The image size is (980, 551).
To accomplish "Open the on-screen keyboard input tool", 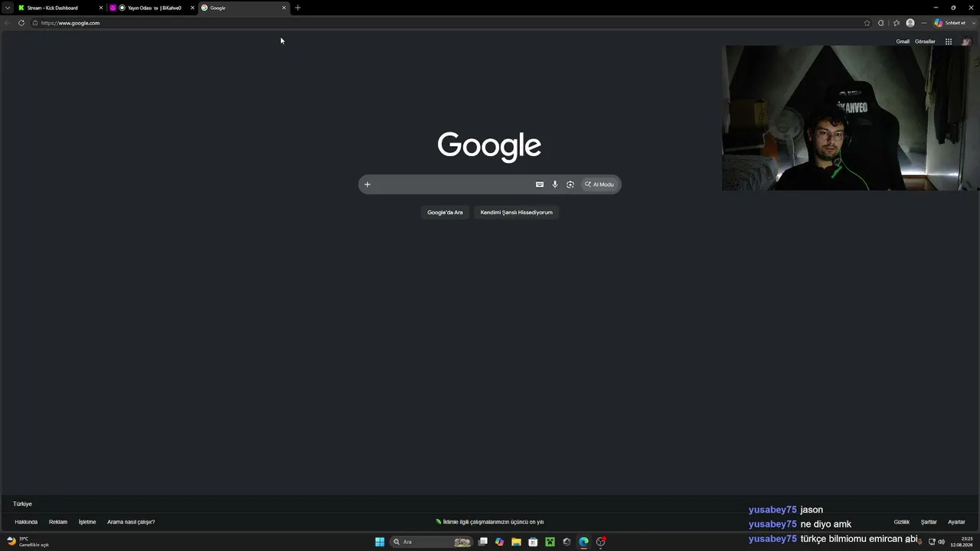I will [x=540, y=184].
